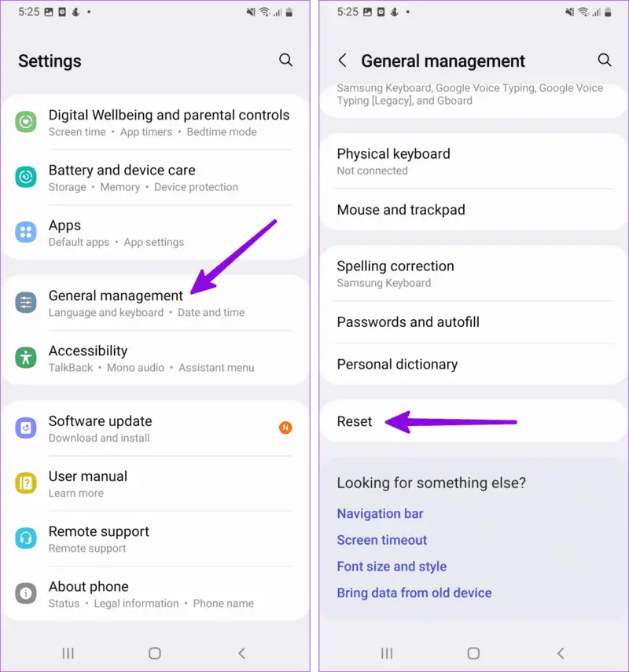The height and width of the screenshot is (672, 629).
Task: Go back using the General management back arrow
Action: pyautogui.click(x=342, y=61)
